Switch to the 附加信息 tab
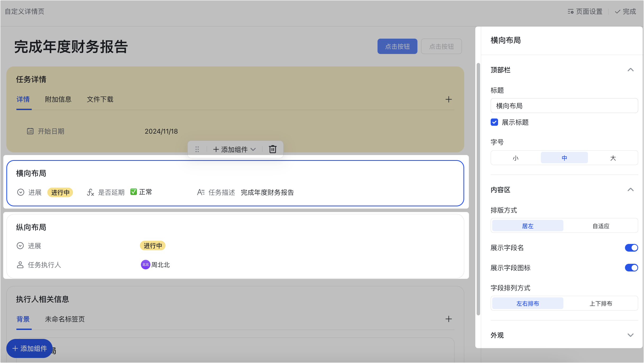 58,99
